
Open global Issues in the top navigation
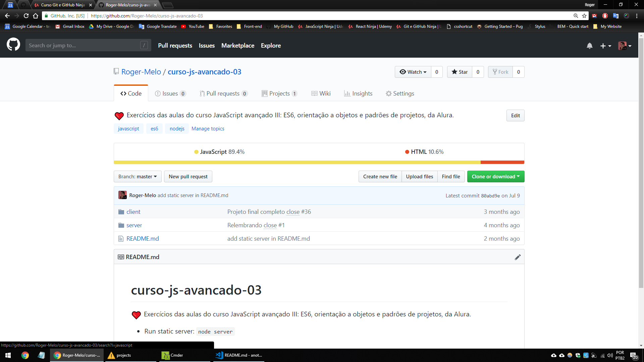pos(207,46)
